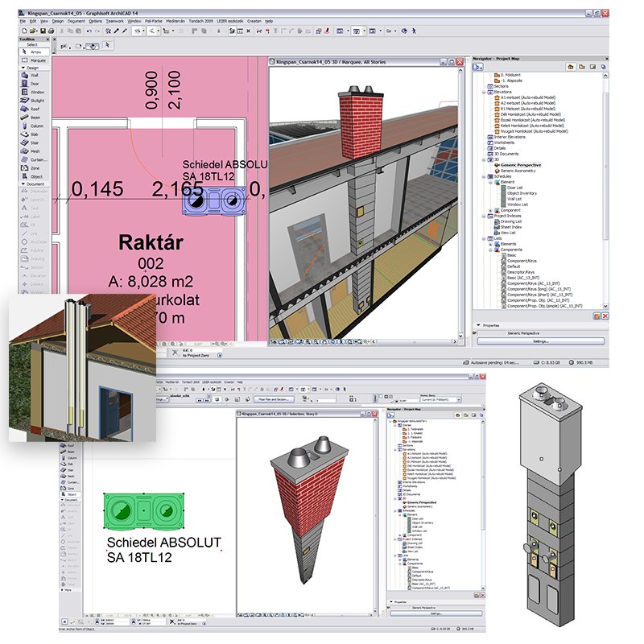Select the Zone tool in upper Toolbox

(x=34, y=168)
